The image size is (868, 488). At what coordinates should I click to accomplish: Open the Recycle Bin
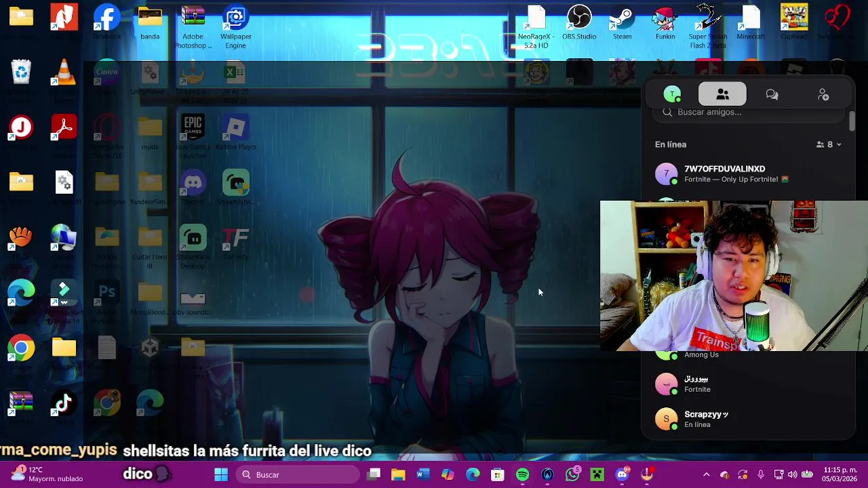tap(21, 72)
